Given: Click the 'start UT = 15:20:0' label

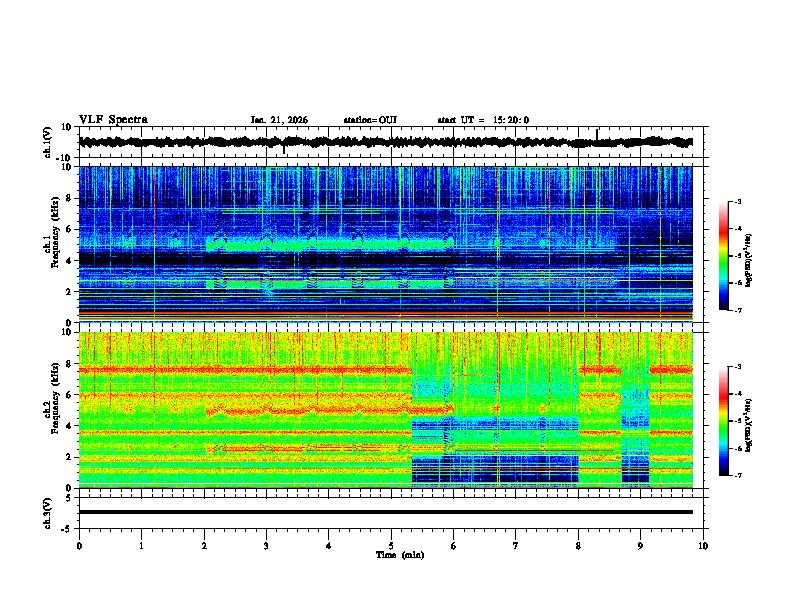Looking at the screenshot, I should [x=483, y=120].
